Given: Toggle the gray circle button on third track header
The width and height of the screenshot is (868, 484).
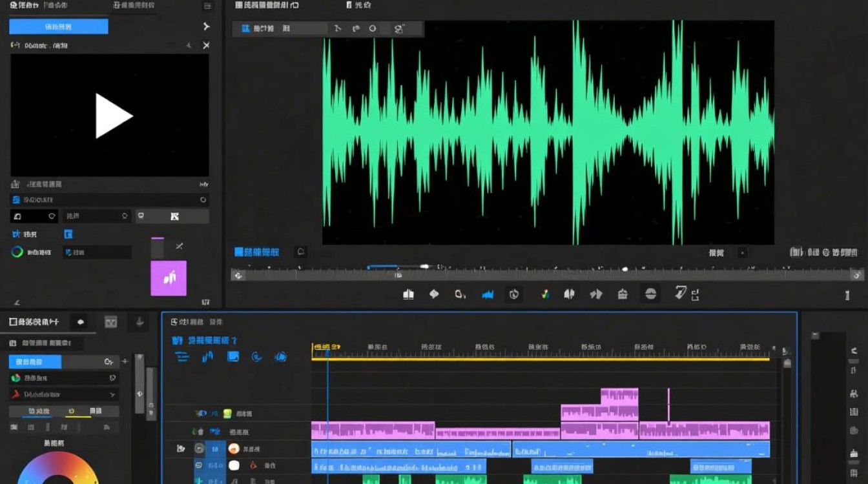Looking at the screenshot, I should (x=200, y=449).
